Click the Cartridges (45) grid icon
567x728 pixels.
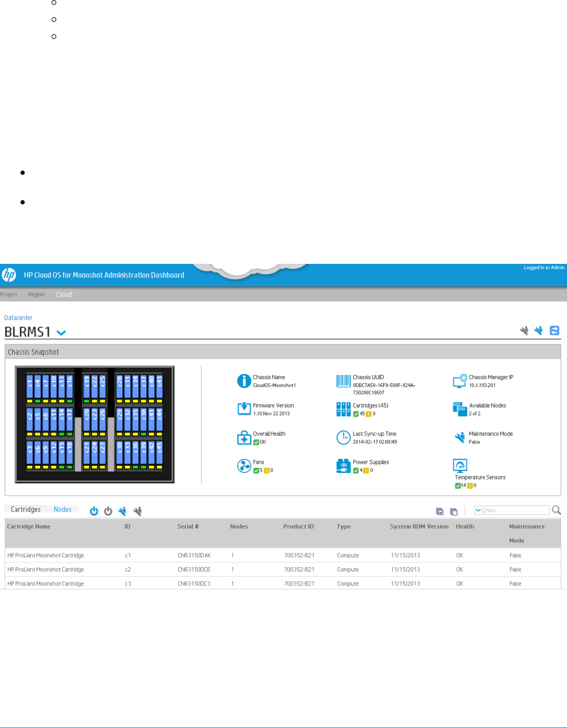(x=343, y=409)
